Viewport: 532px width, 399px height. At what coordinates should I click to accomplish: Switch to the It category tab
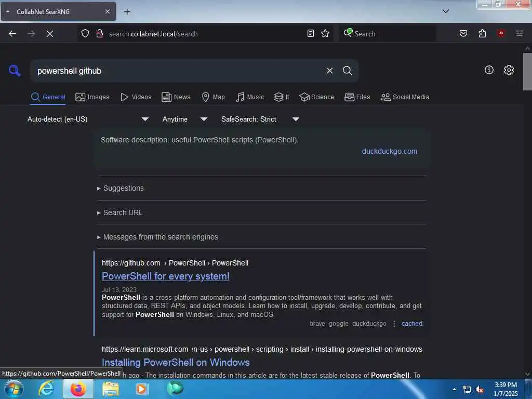(282, 97)
